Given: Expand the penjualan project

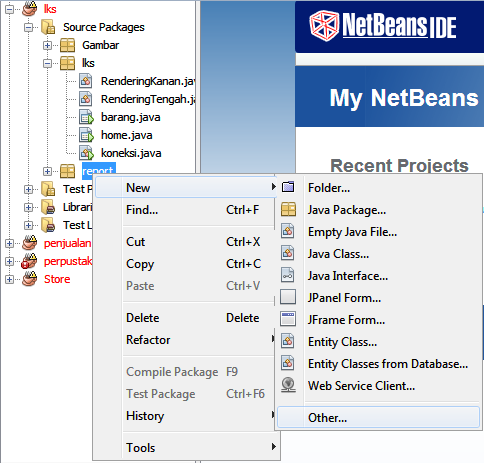Looking at the screenshot, I should tap(9, 243).
